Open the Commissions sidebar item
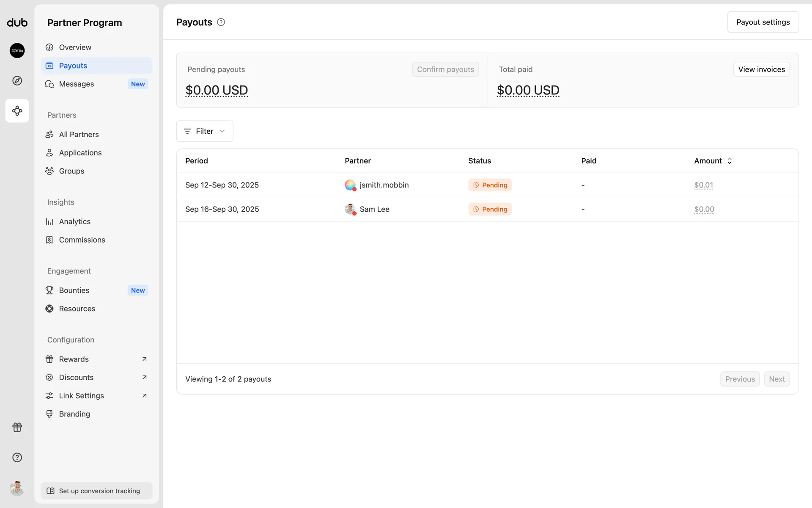This screenshot has width=812, height=508. click(82, 240)
